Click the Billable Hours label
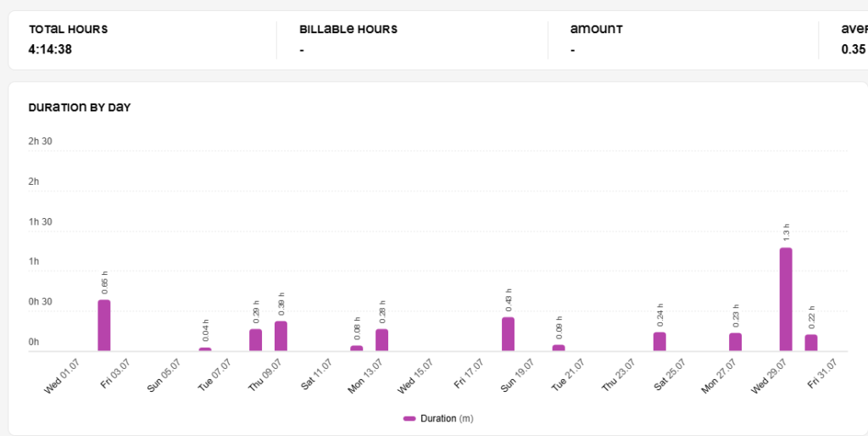 (x=348, y=30)
